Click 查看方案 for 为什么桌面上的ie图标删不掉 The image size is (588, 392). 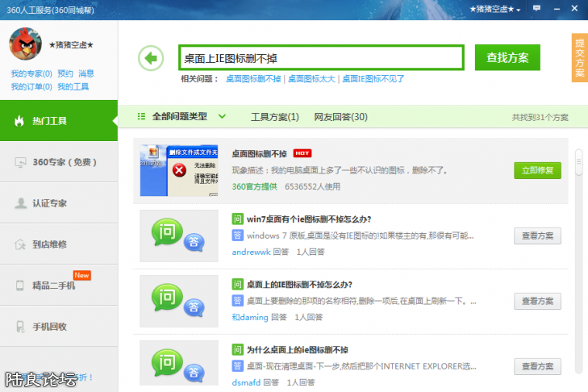(537, 366)
